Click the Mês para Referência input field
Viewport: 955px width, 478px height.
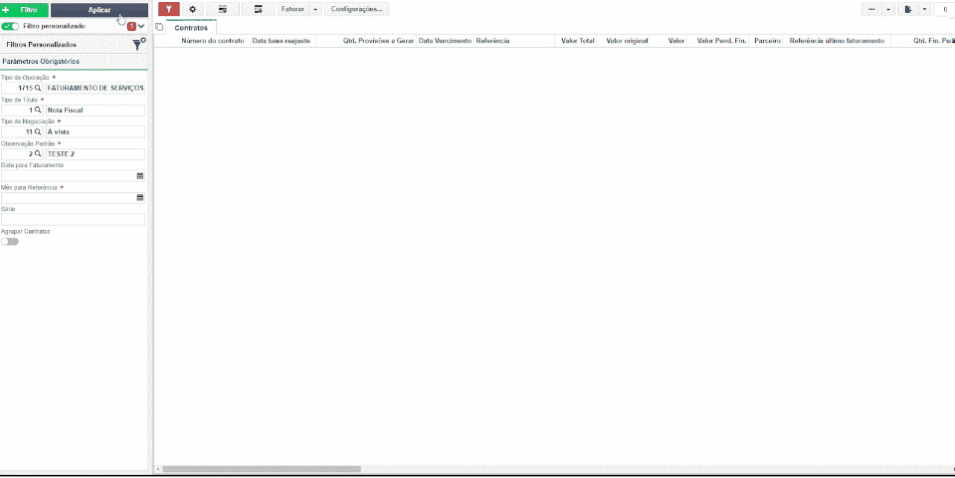click(73, 197)
